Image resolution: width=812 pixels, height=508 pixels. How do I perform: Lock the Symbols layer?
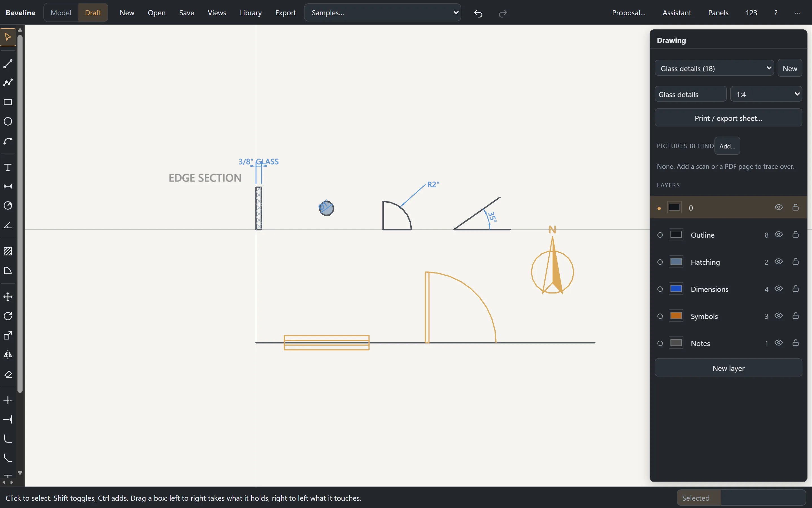click(x=796, y=316)
